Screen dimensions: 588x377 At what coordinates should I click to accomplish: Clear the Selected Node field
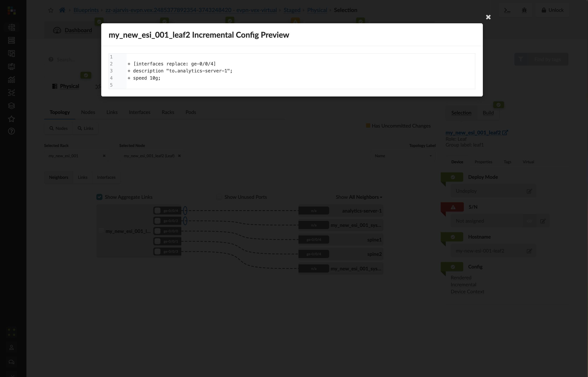point(179,156)
